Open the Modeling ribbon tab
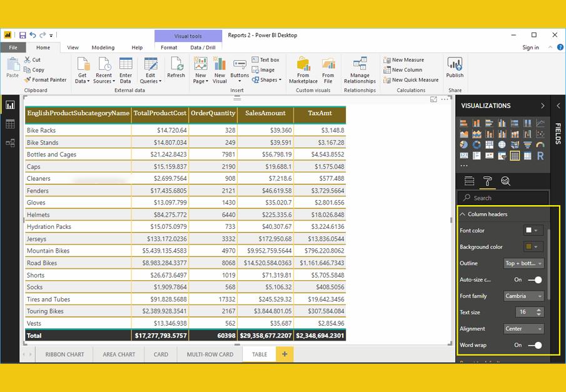 pos(103,48)
